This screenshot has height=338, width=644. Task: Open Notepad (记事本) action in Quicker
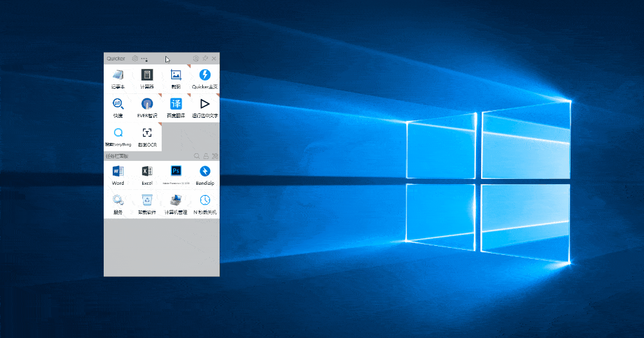tap(118, 79)
